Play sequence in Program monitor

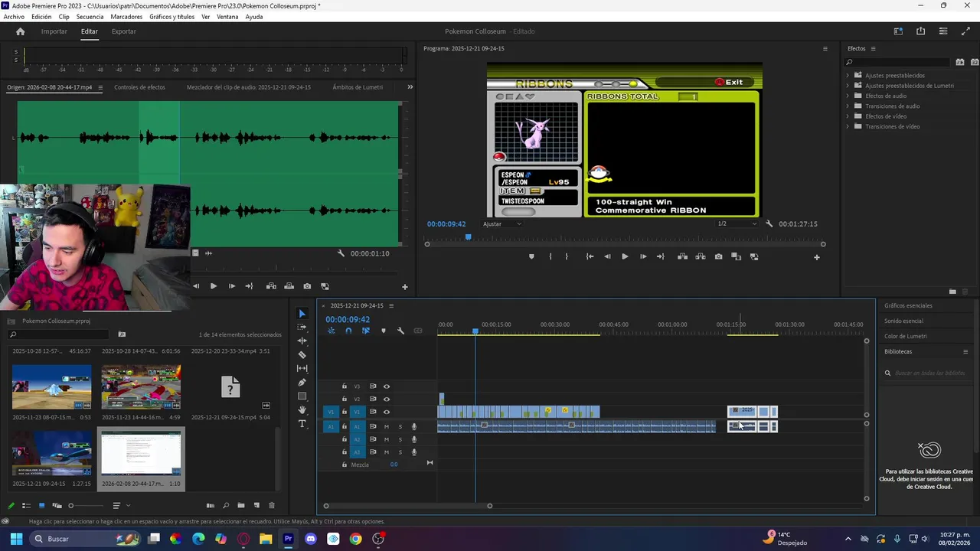624,256
